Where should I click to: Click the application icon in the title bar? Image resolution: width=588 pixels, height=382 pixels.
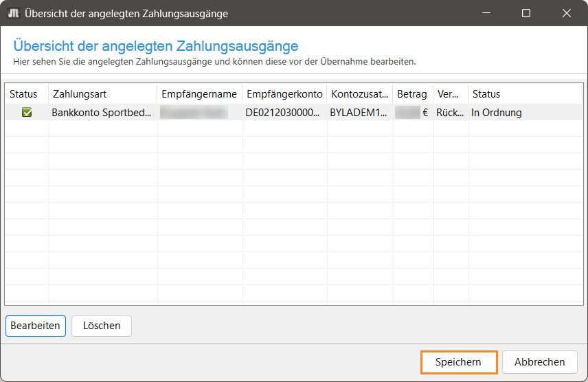[12, 13]
